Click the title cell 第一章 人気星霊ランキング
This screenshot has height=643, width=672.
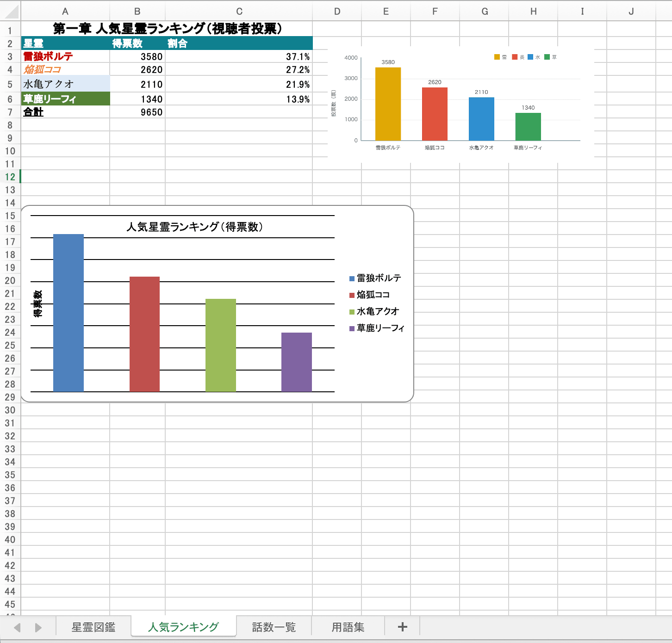coord(167,29)
